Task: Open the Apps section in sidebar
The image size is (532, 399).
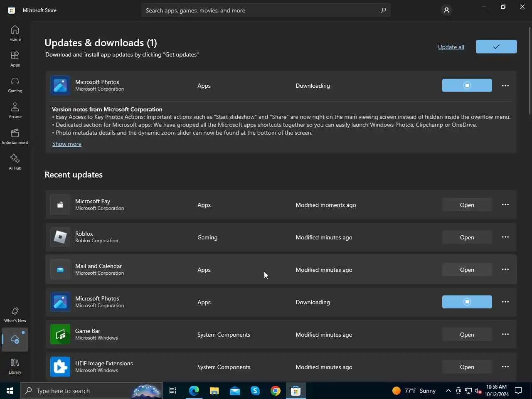Action: point(15,59)
